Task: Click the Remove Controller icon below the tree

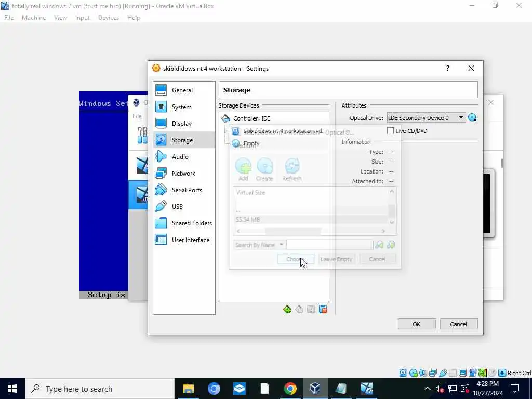Action: (299, 310)
